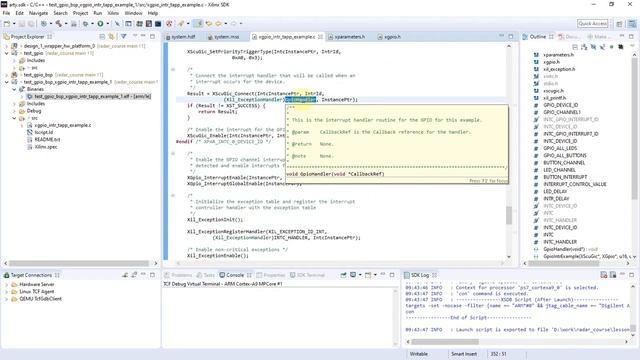Click the New file toolbar icon
The height and width of the screenshot is (360, 640).
tap(7, 24)
